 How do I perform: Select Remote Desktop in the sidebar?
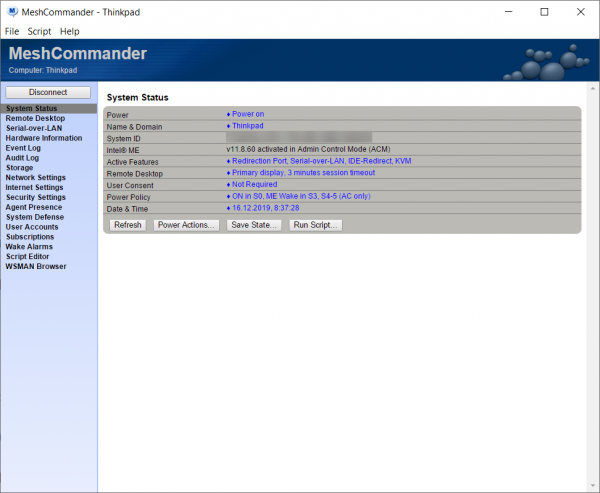coord(35,118)
